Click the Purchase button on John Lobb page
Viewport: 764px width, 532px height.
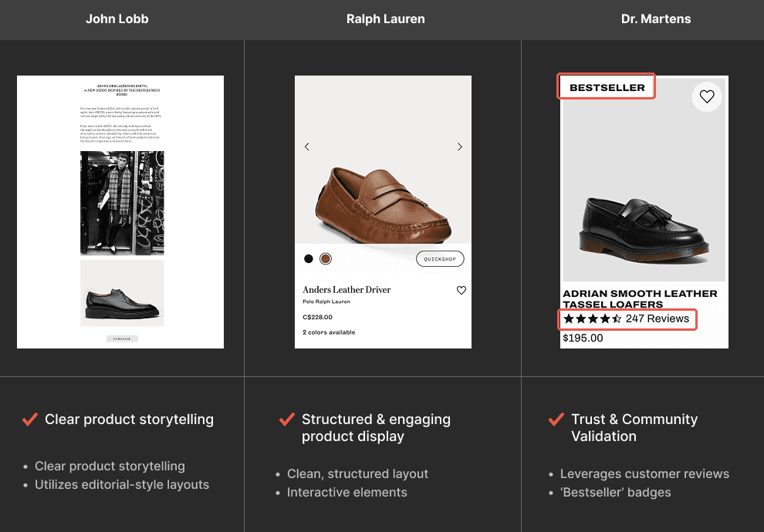122,338
